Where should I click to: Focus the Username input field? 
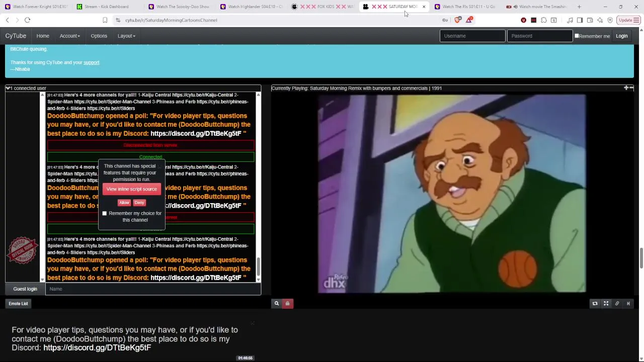tap(472, 36)
